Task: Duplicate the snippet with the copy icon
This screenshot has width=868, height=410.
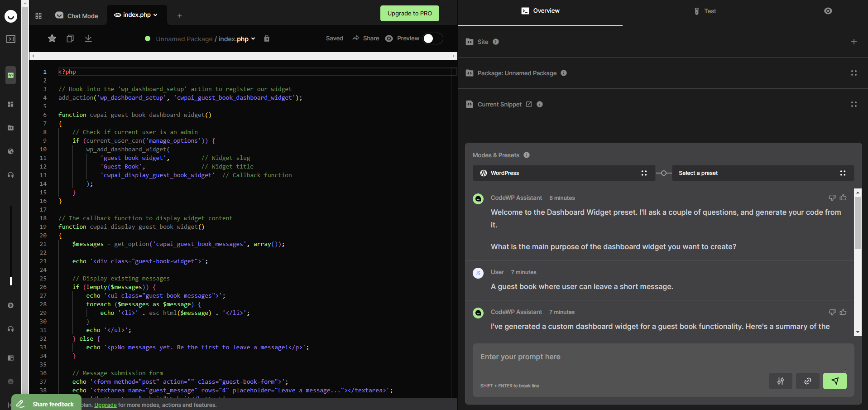Action: (x=70, y=39)
